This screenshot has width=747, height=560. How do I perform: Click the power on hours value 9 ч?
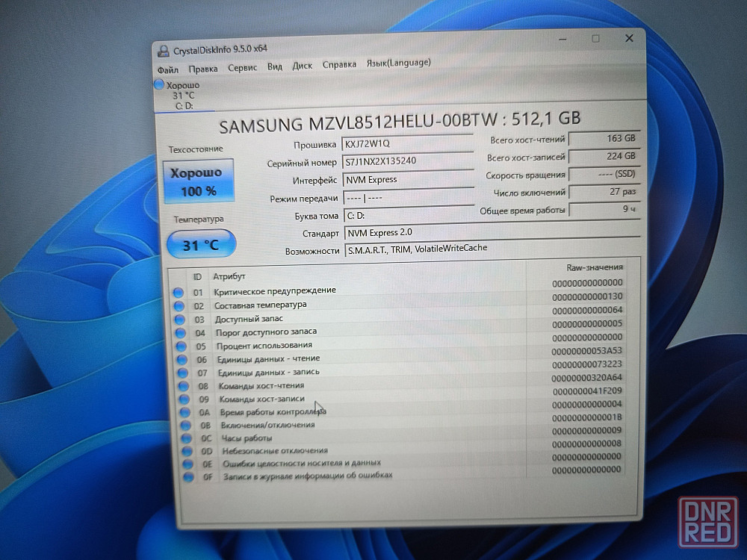click(604, 210)
